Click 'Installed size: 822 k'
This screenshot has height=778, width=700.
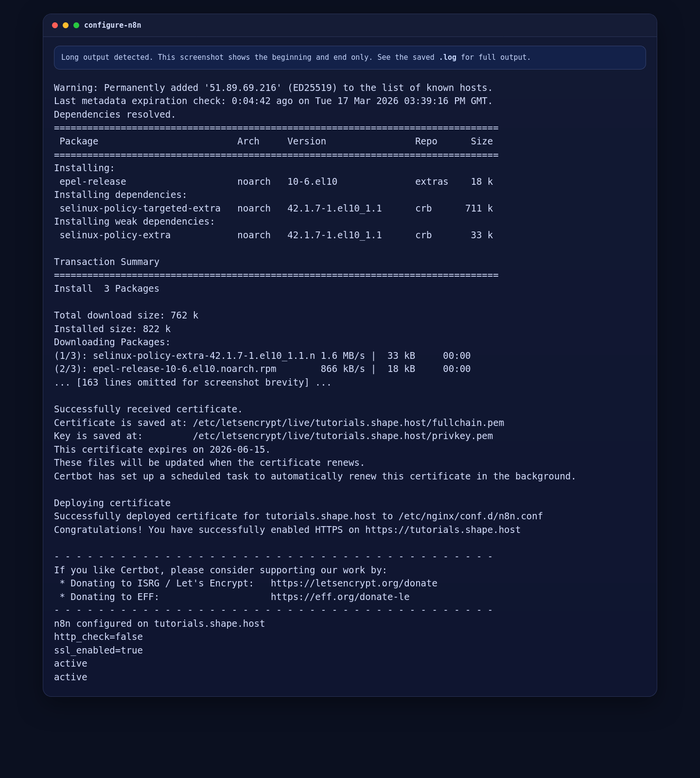[x=112, y=329]
